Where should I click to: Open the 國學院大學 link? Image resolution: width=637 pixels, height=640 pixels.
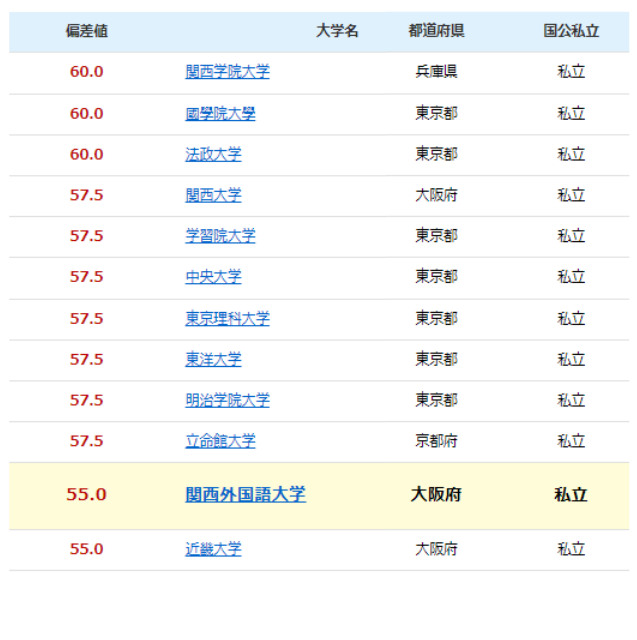(220, 113)
